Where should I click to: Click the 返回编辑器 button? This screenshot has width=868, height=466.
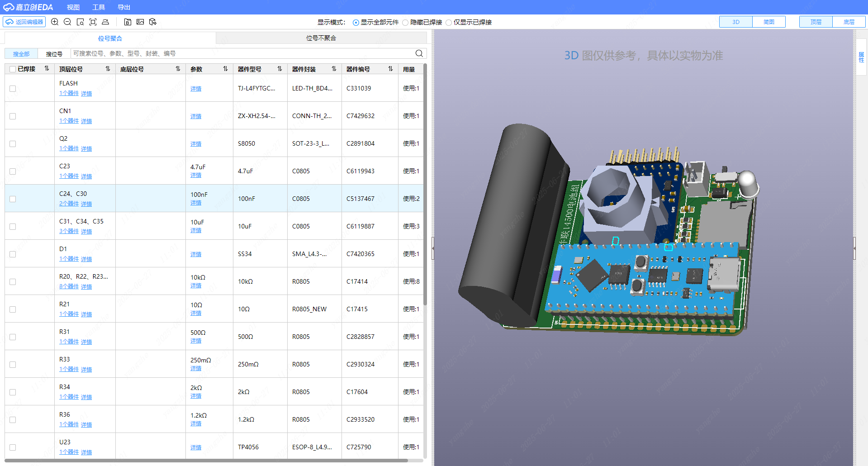point(24,22)
